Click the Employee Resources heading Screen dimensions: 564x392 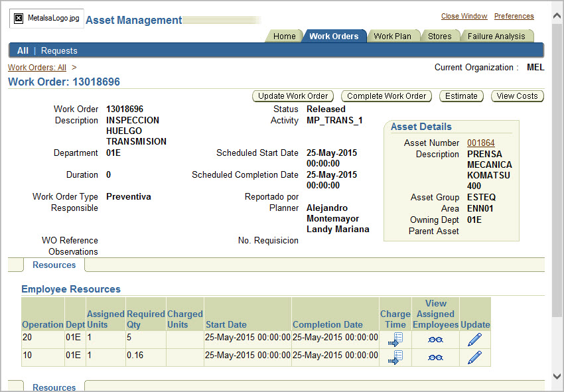(x=71, y=289)
